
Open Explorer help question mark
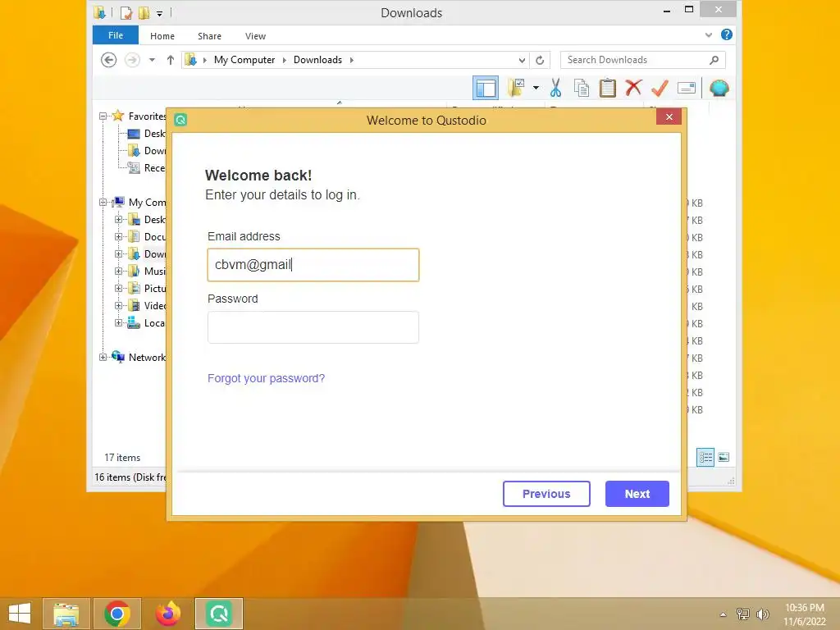coord(727,34)
